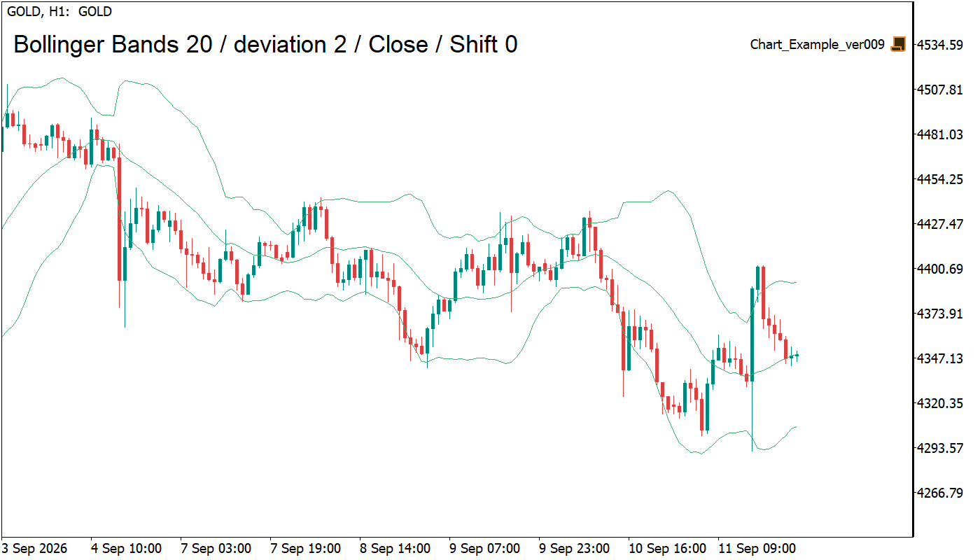
Task: Click the 'GOLD, H1: GOLD' chart title
Action: [59, 11]
